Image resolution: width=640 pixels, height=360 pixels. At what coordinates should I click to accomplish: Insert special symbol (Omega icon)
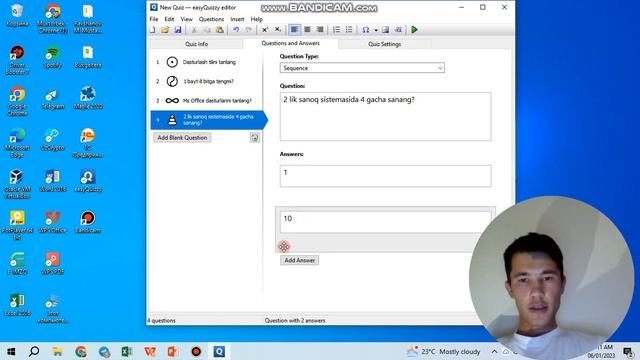coord(366,30)
